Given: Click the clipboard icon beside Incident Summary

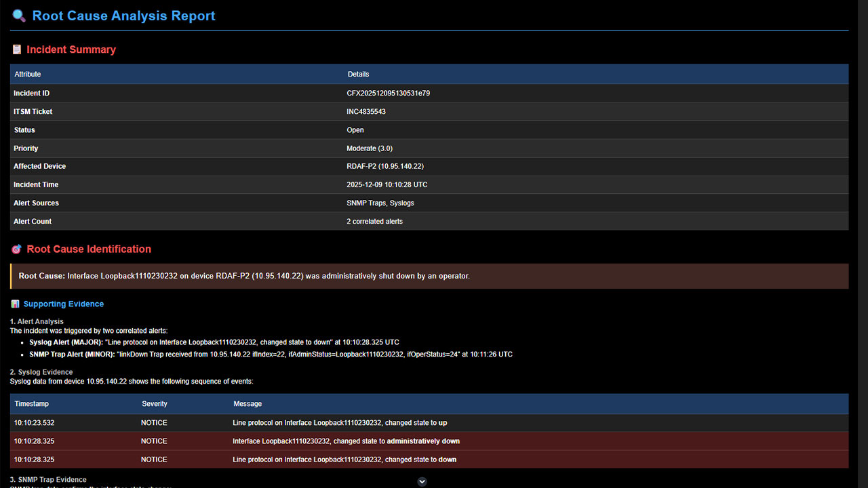Looking at the screenshot, I should click(16, 49).
